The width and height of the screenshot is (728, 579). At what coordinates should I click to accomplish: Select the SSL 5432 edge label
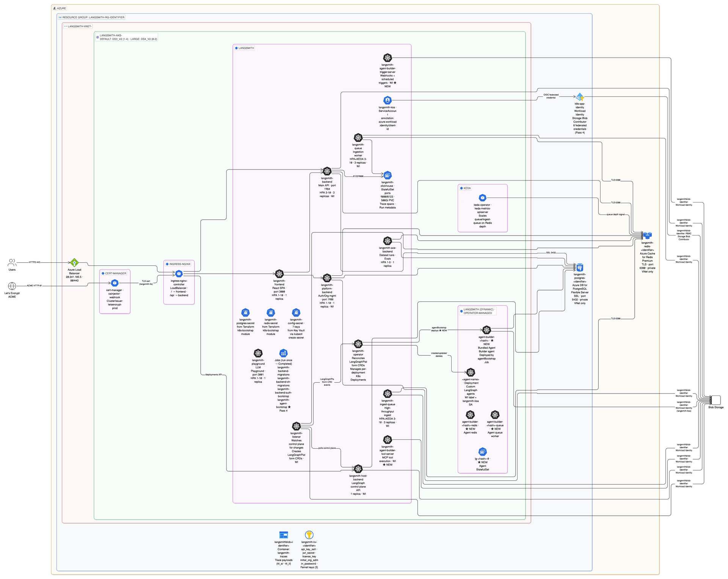click(551, 253)
